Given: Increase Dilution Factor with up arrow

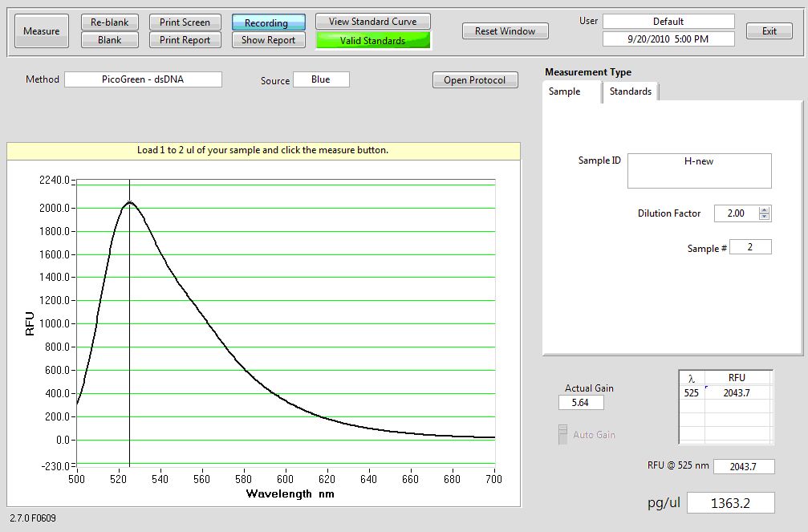Looking at the screenshot, I should pos(764,209).
